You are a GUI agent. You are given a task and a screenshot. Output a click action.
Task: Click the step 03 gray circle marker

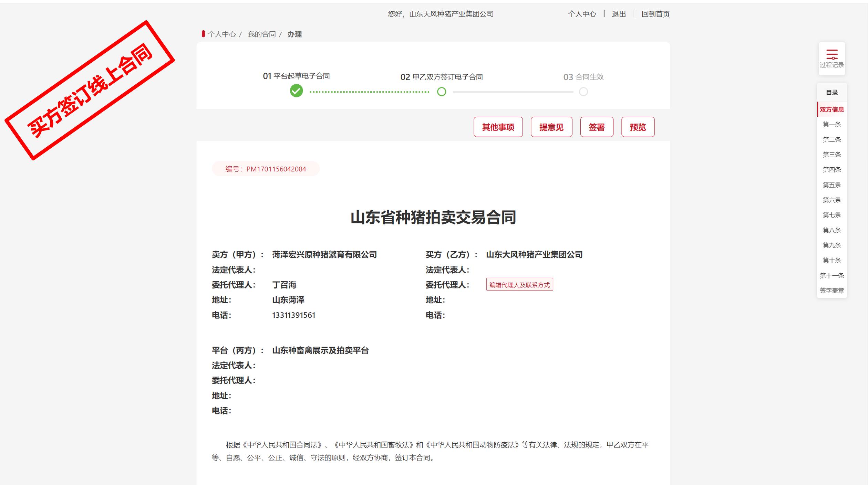point(583,92)
